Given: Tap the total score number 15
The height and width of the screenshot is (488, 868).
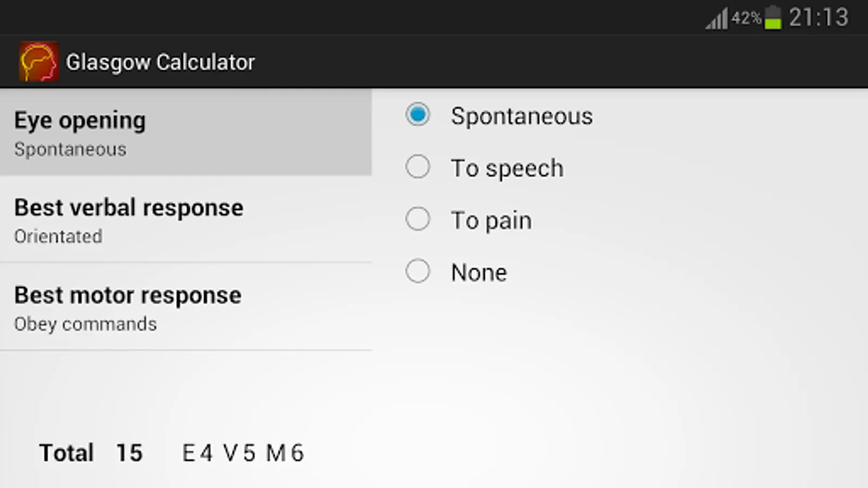Looking at the screenshot, I should tap(129, 453).
